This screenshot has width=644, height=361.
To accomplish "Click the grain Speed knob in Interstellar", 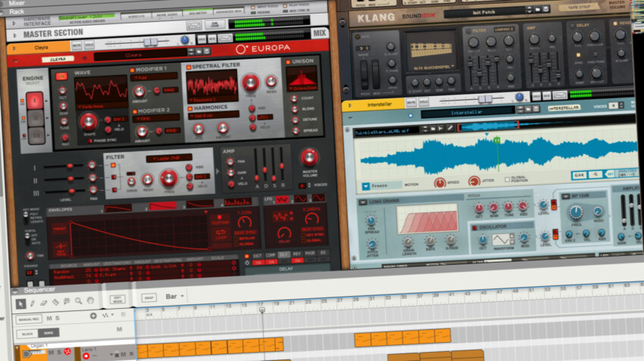I will pyautogui.click(x=440, y=182).
